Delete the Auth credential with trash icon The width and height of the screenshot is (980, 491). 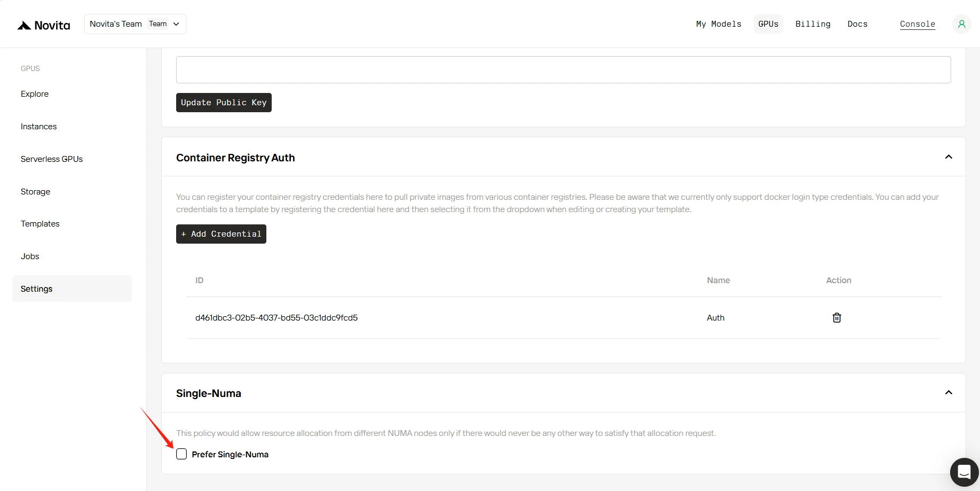tap(836, 318)
